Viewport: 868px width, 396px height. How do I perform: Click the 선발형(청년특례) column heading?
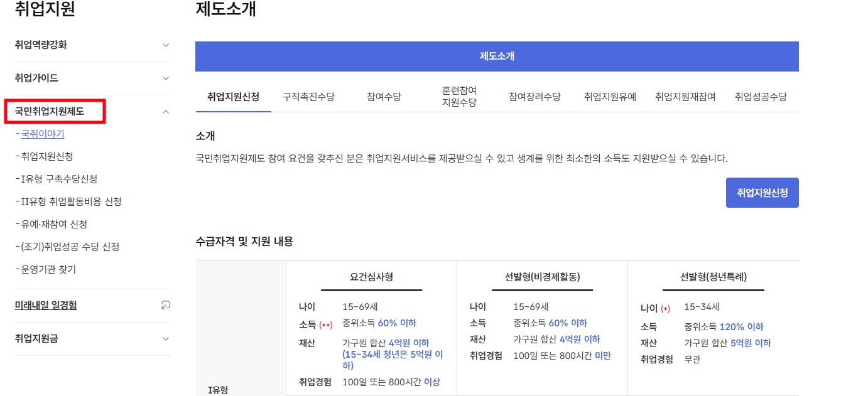pyautogui.click(x=713, y=277)
